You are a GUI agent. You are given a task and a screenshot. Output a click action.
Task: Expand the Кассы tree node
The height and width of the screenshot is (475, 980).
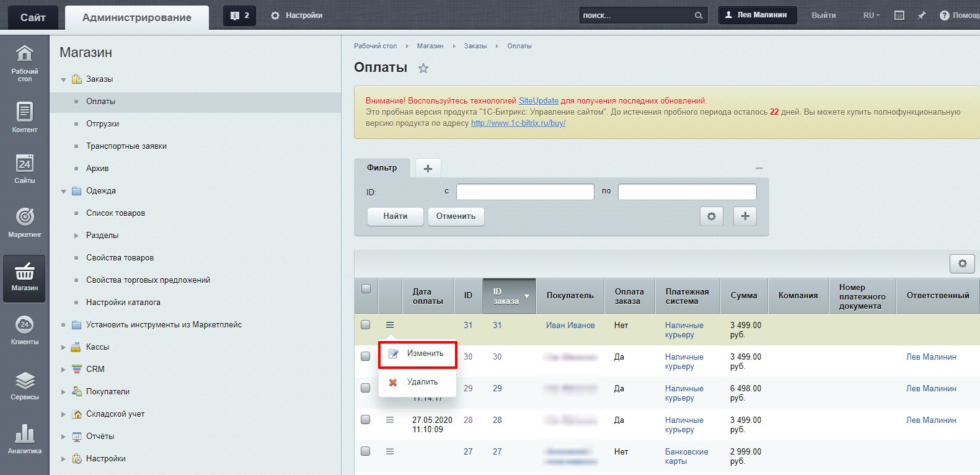(x=63, y=347)
